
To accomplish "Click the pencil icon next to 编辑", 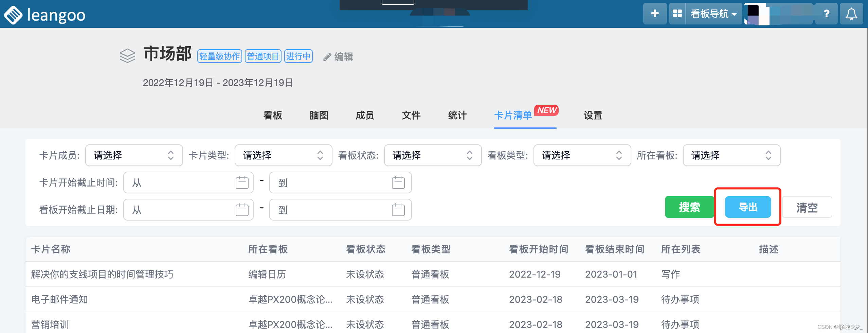I will tap(327, 56).
